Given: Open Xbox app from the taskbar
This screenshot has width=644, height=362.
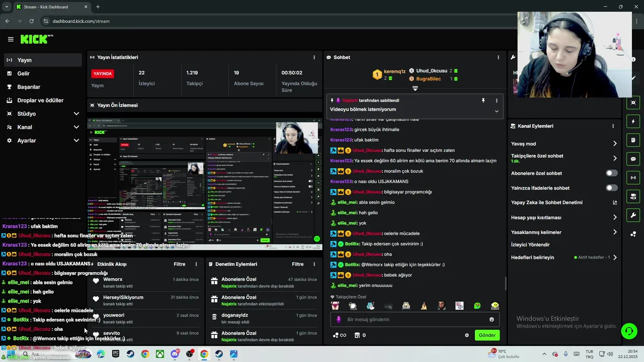Looking at the screenshot, I should (159, 354).
